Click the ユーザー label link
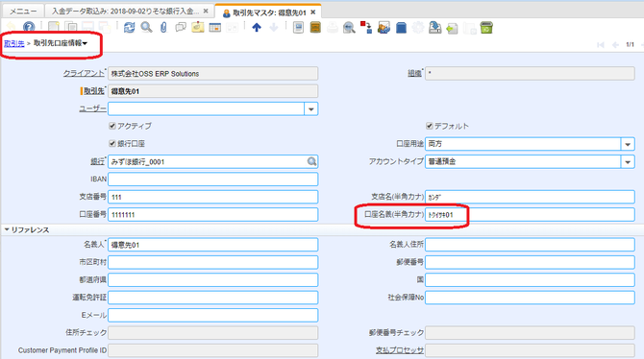The width and height of the screenshot is (644, 359). [x=92, y=108]
